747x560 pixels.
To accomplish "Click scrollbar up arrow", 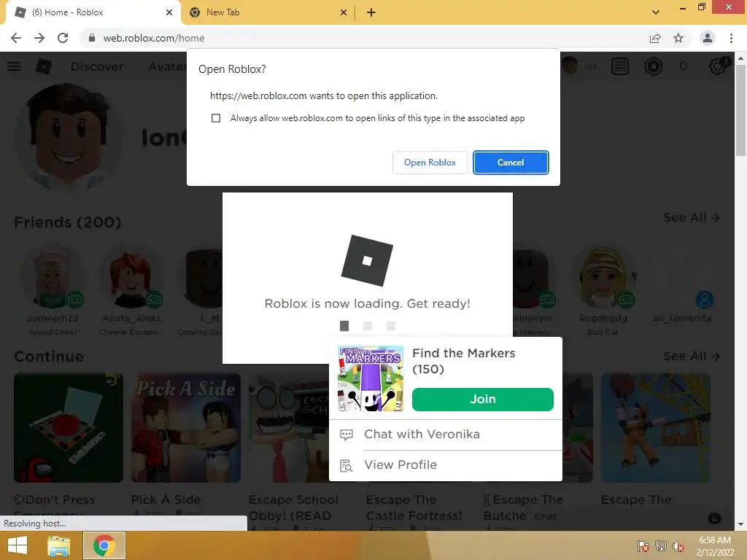I will pos(740,58).
